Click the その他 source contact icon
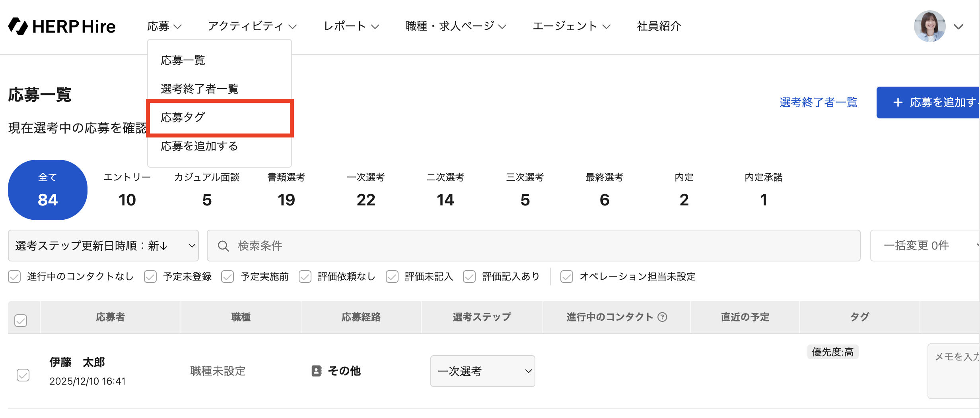 coord(317,371)
